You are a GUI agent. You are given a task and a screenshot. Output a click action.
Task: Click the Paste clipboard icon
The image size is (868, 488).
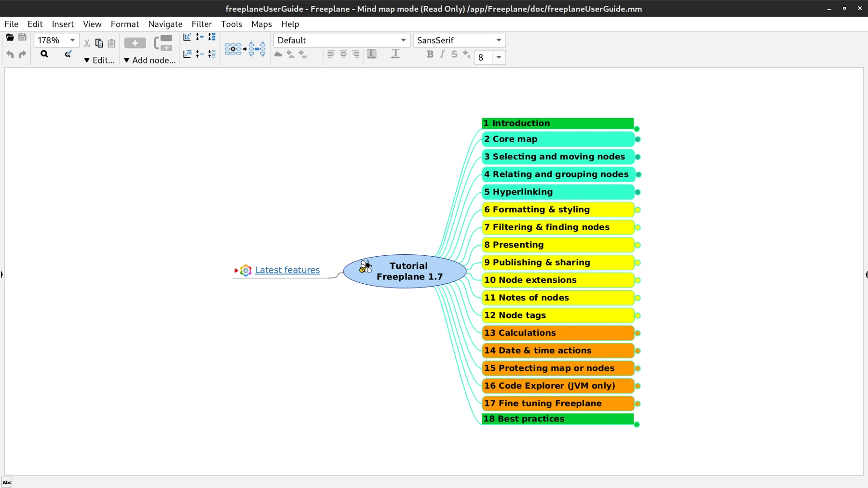(x=111, y=43)
